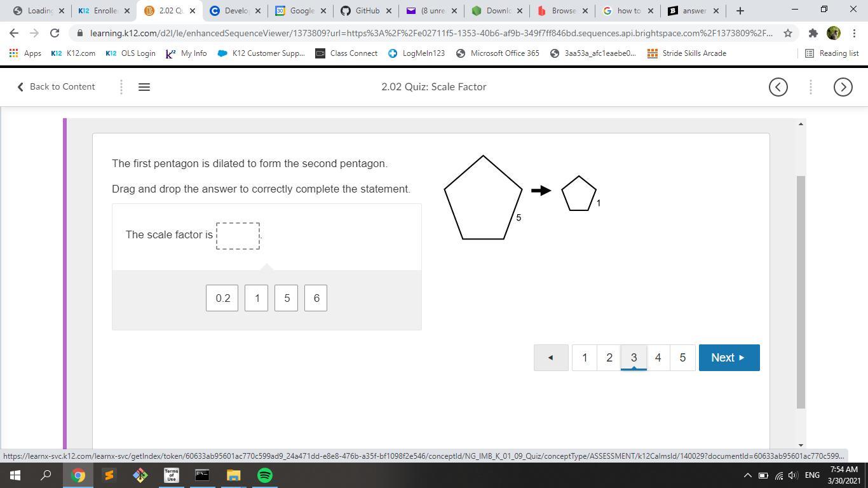Viewport: 868px width, 488px height.
Task: Go to previous question with left triangle
Action: pos(551,358)
